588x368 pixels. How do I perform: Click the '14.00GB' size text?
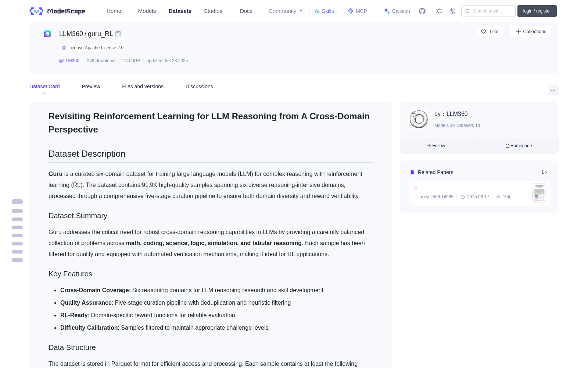(x=132, y=61)
